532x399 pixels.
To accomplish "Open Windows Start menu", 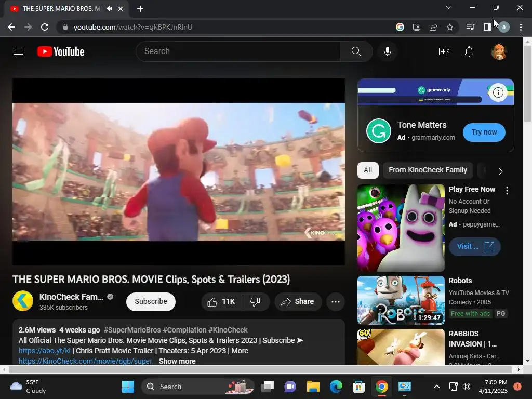I will 128,387.
